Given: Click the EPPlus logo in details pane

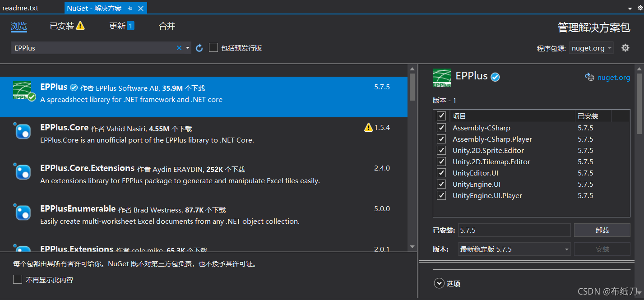Looking at the screenshot, I should coord(441,78).
